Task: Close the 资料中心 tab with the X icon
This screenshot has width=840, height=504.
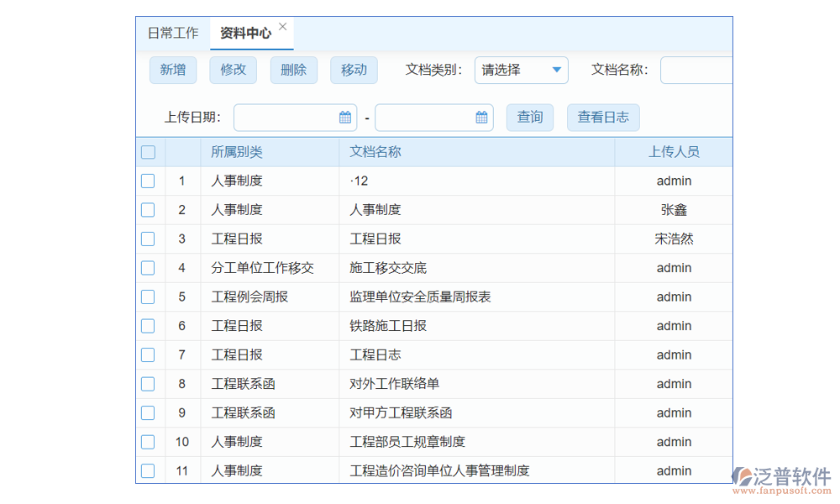Action: (283, 27)
